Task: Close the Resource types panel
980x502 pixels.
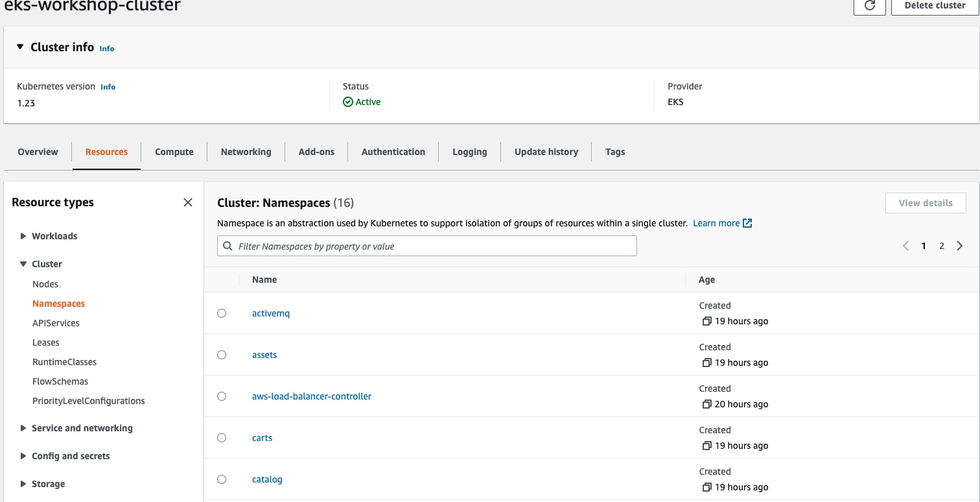Action: [188, 202]
